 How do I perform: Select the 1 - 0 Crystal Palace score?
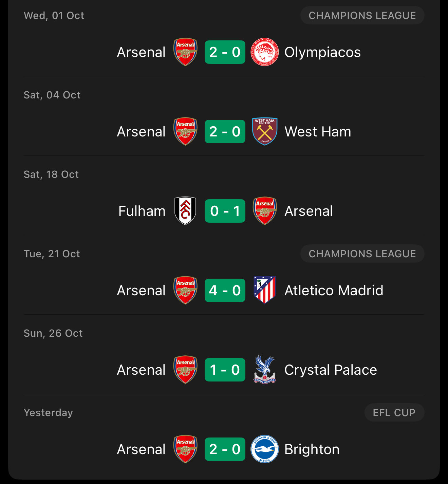(225, 370)
